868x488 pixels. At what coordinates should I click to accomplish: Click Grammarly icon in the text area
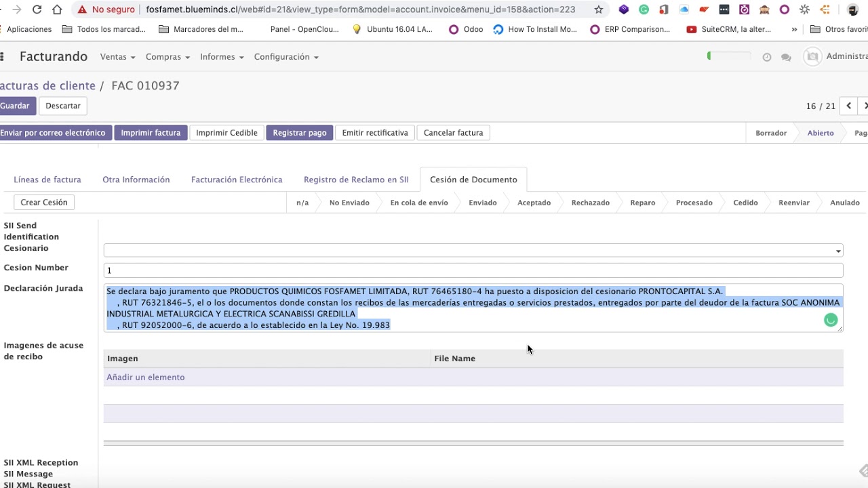tap(831, 320)
